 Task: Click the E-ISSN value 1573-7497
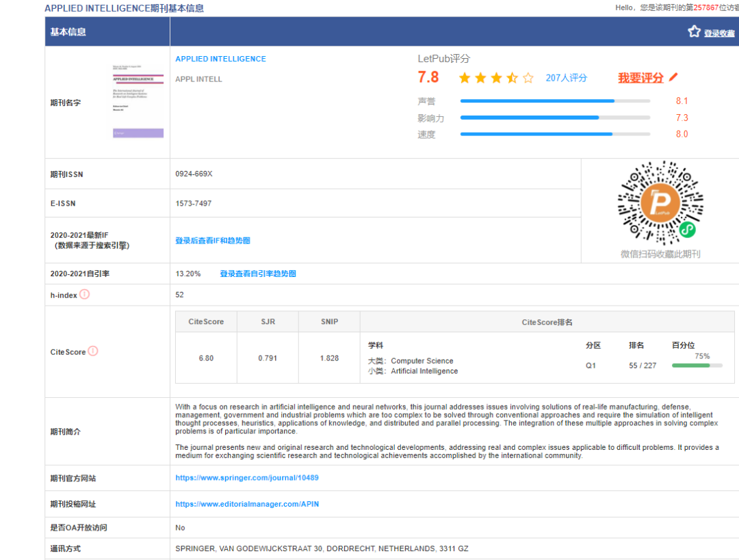tap(193, 204)
